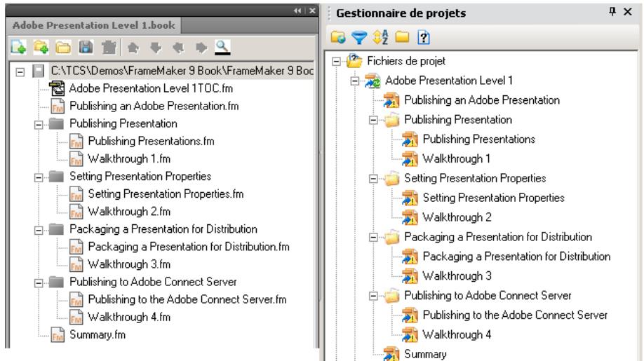This screenshot has height=361, width=644.
Task: Select Walkthrough 2.fm
Action: pyautogui.click(x=129, y=211)
